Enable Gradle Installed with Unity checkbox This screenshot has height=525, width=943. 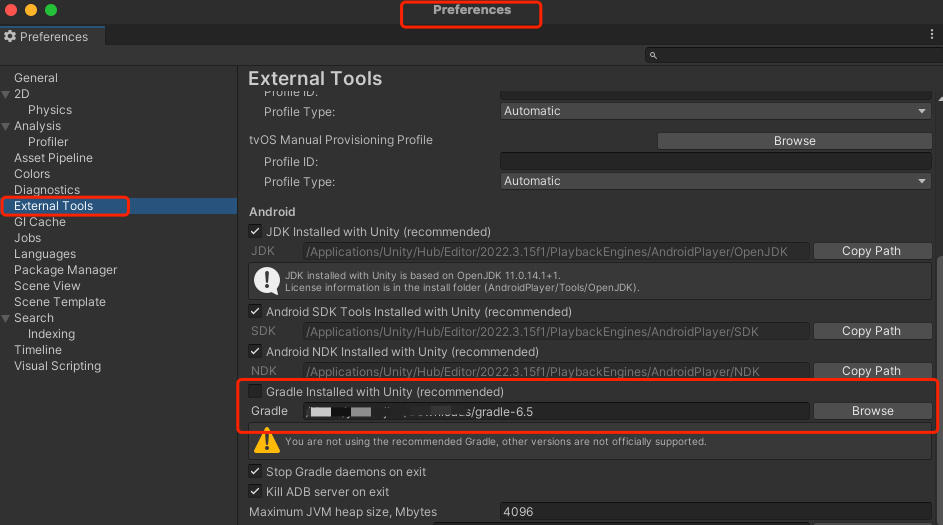tap(255, 391)
